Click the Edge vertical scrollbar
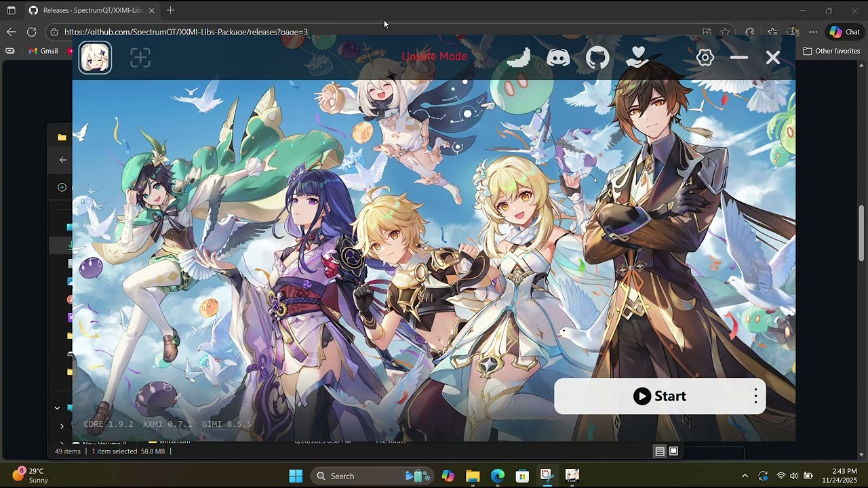 pyautogui.click(x=862, y=232)
